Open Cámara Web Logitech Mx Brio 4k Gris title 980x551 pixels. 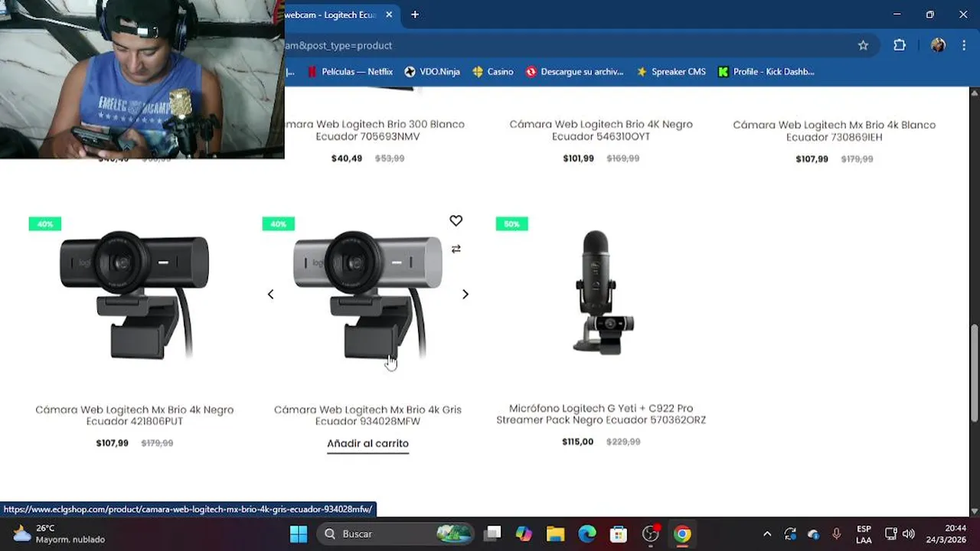pyautogui.click(x=367, y=416)
